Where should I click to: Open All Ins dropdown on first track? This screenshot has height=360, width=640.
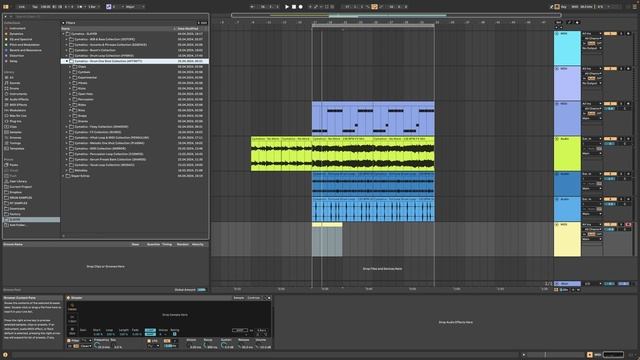pyautogui.click(x=592, y=33)
